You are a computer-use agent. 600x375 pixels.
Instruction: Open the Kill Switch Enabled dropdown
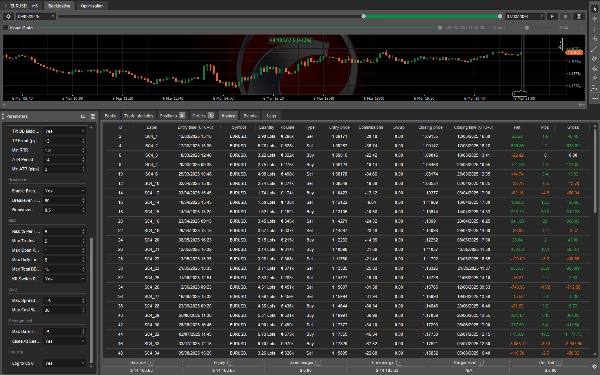pyautogui.click(x=64, y=279)
